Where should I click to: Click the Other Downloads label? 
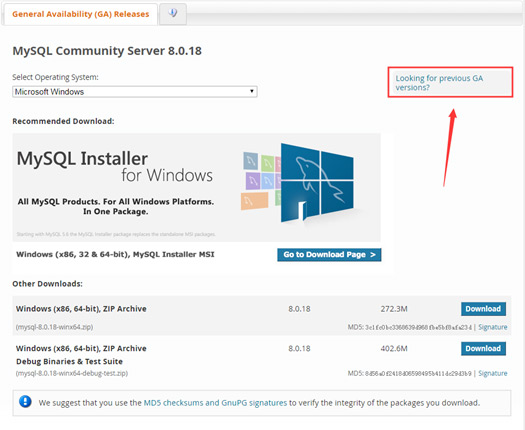48,284
